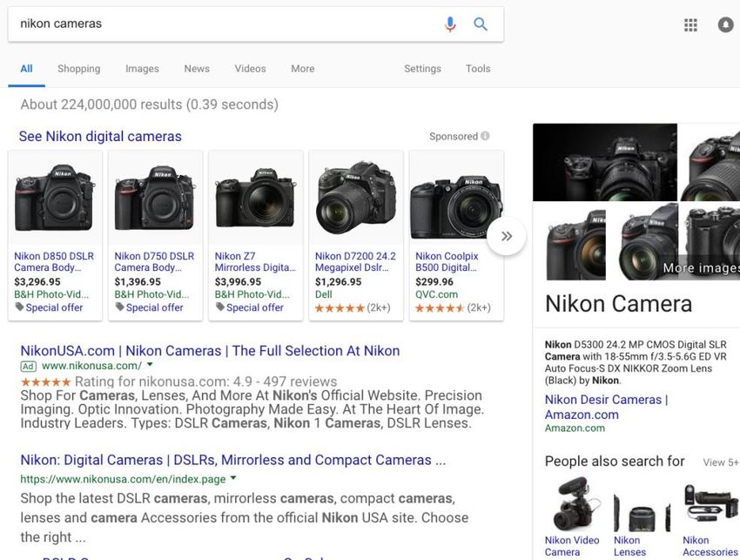Expand dropdown arrow beside nikonusa.com/en/index.page

(x=233, y=479)
